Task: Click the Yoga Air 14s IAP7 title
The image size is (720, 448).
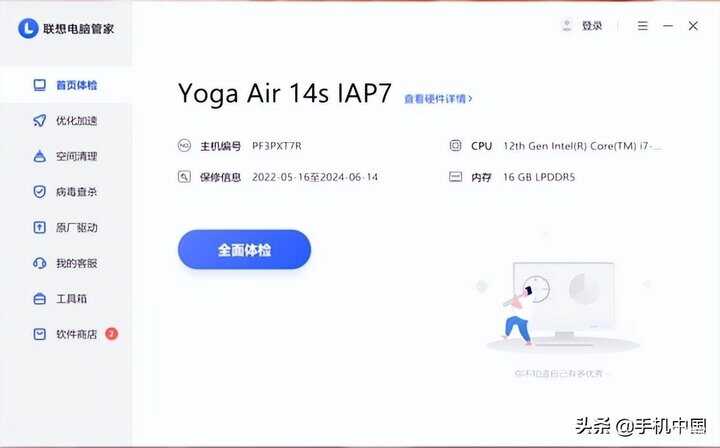Action: (x=284, y=93)
